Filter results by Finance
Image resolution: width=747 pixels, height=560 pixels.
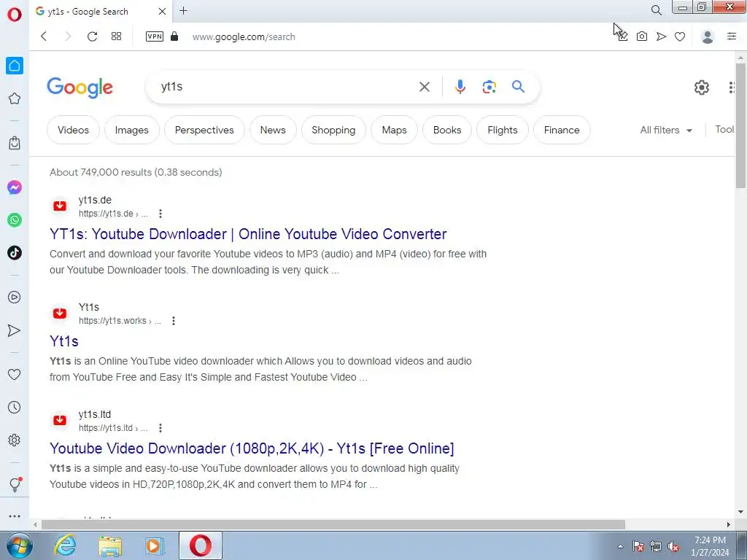562,130
